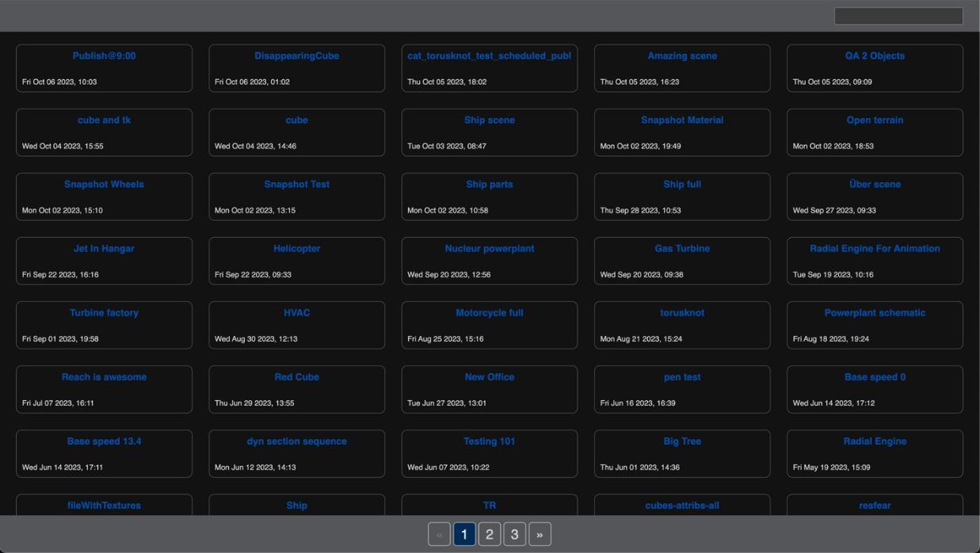Open the scene titled just Ship
This screenshot has height=553, width=980.
click(x=296, y=505)
